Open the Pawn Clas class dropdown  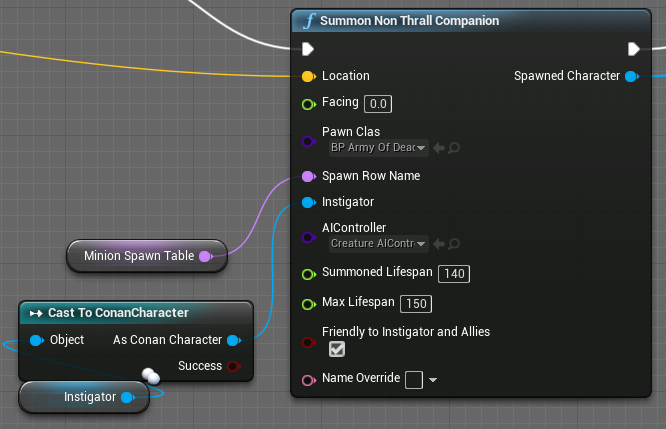pyautogui.click(x=378, y=148)
